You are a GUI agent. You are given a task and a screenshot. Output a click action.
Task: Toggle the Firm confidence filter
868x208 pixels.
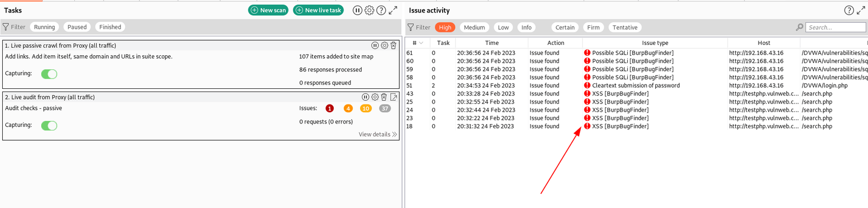[x=593, y=27]
